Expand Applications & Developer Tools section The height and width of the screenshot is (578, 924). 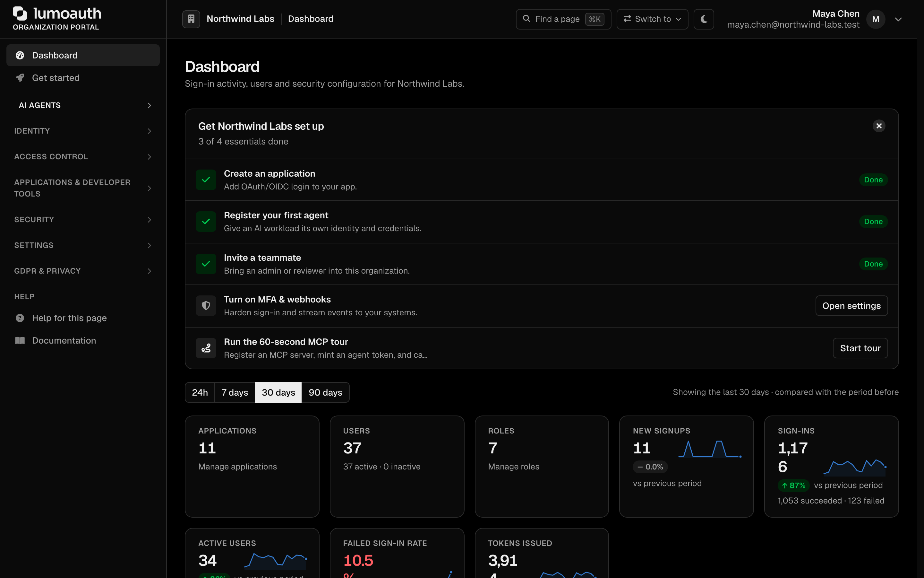click(83, 188)
